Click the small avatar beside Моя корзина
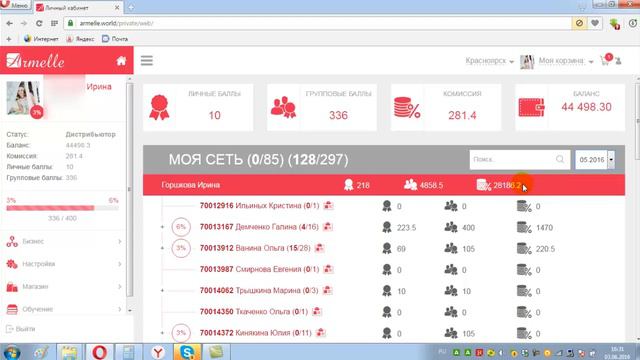 tap(527, 62)
